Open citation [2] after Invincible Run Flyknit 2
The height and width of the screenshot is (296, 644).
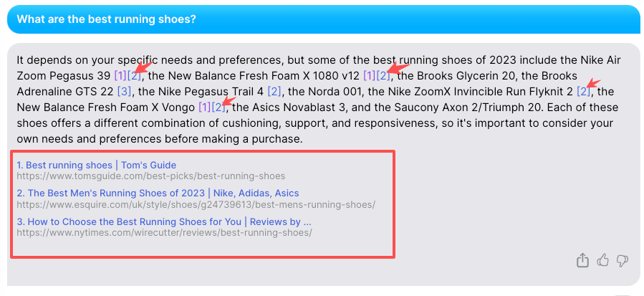tap(584, 91)
